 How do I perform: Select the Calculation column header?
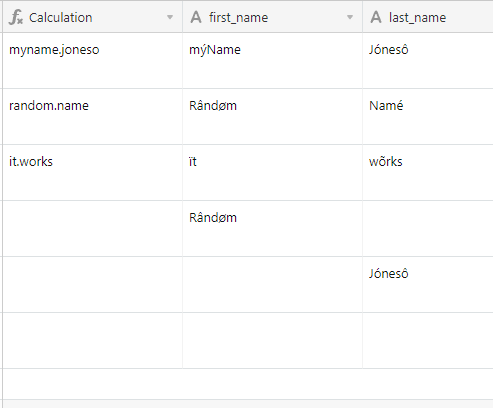(x=92, y=17)
